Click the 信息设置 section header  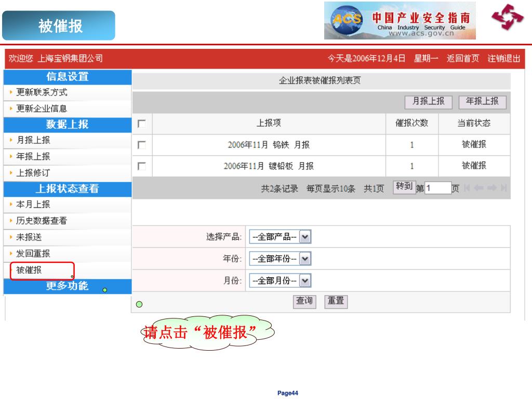[x=68, y=77]
